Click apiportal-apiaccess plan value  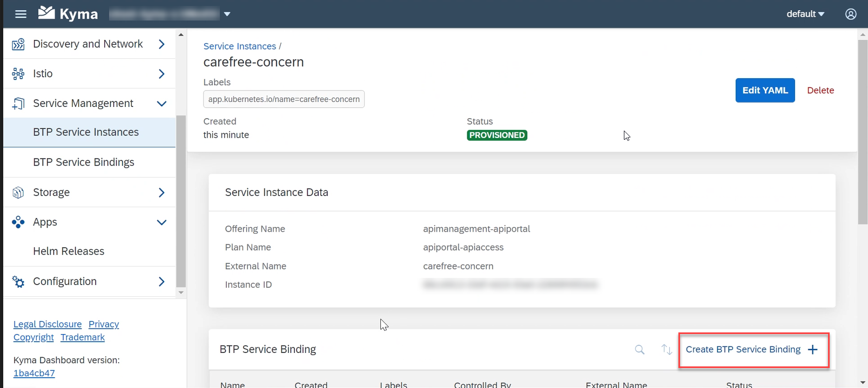(x=463, y=247)
